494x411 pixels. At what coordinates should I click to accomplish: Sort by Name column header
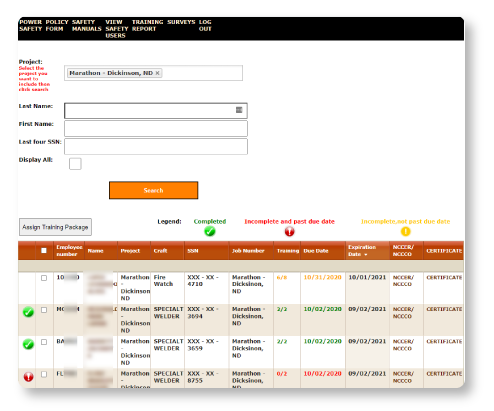[95, 251]
